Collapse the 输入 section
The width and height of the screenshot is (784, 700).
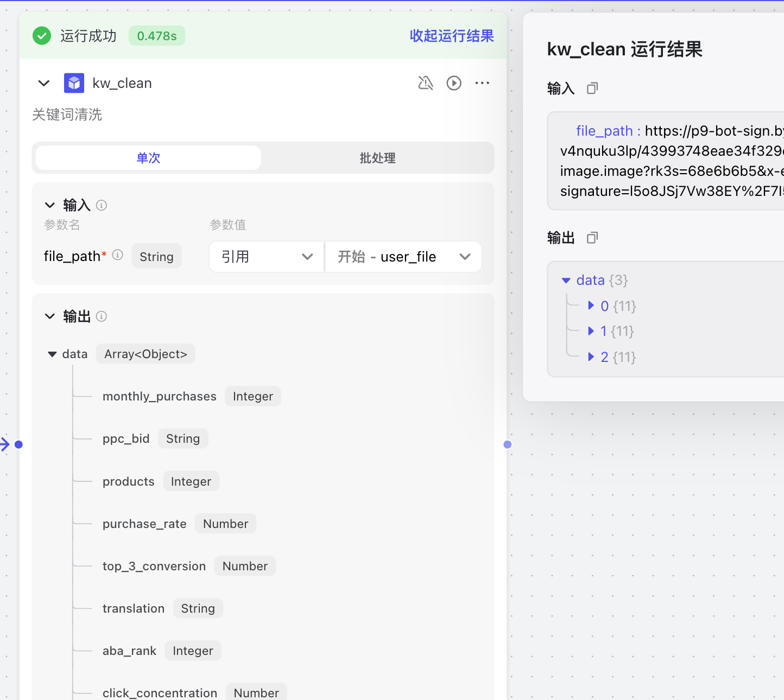[50, 205]
